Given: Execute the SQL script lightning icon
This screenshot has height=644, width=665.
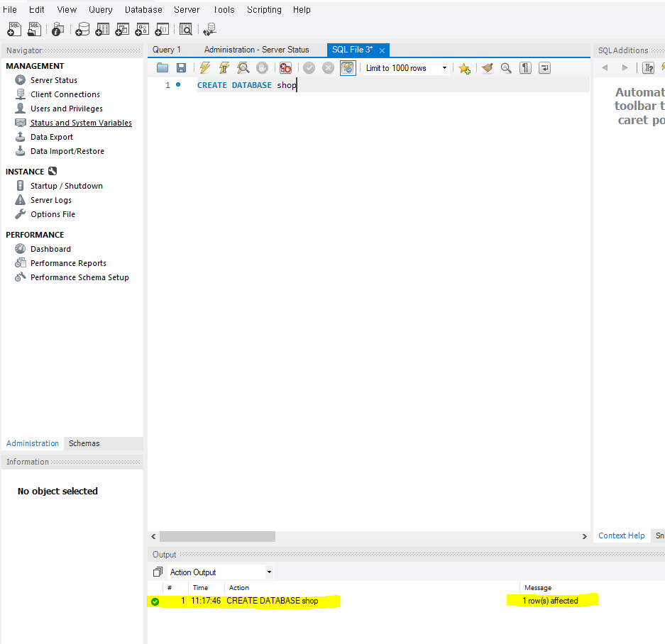Looking at the screenshot, I should coord(205,68).
